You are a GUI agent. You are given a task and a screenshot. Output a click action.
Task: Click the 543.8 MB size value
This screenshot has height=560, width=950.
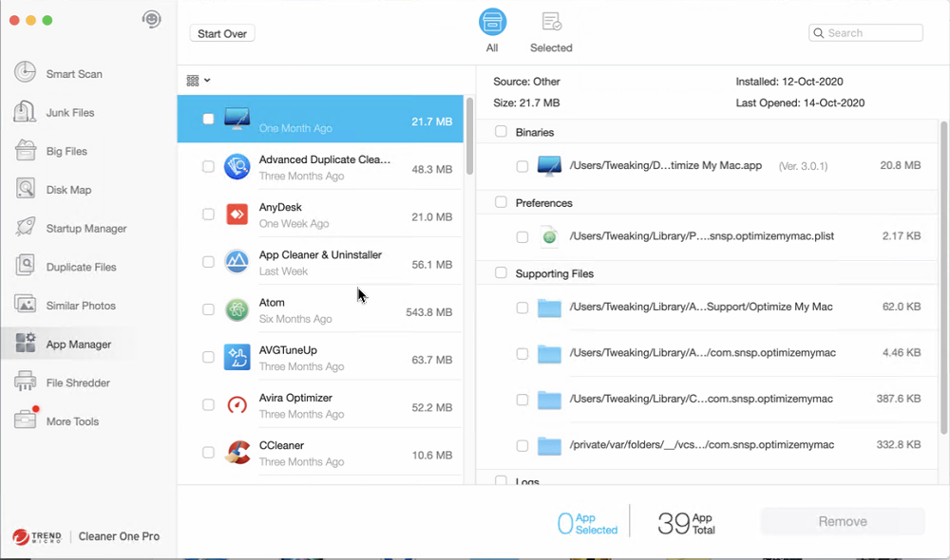pos(429,312)
